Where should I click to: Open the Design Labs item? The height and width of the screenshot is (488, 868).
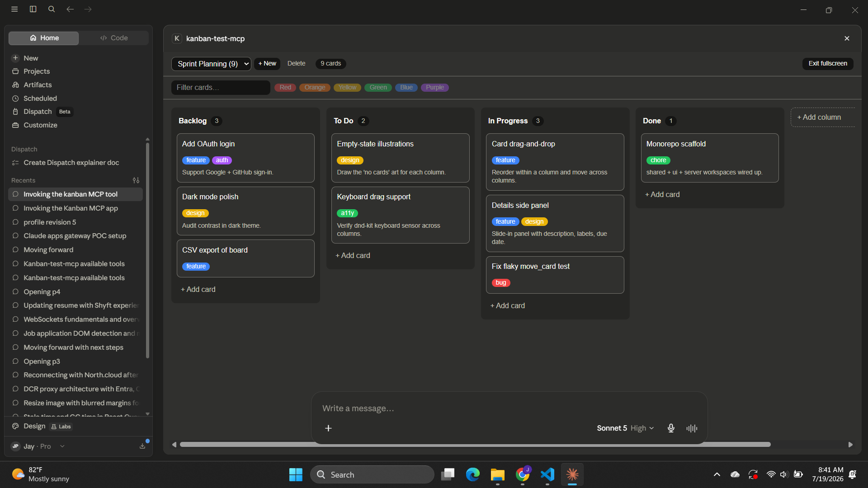click(42, 426)
